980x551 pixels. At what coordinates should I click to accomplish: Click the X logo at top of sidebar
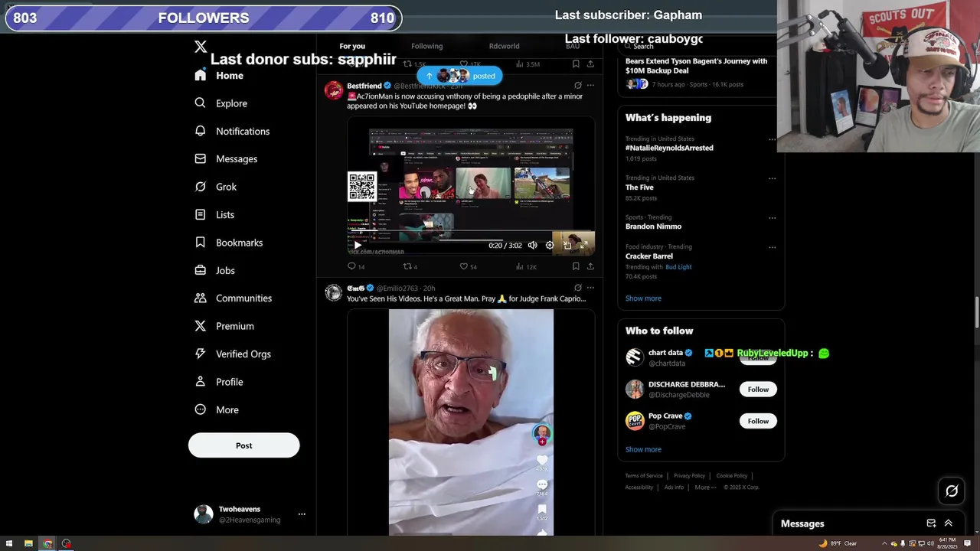pos(201,47)
